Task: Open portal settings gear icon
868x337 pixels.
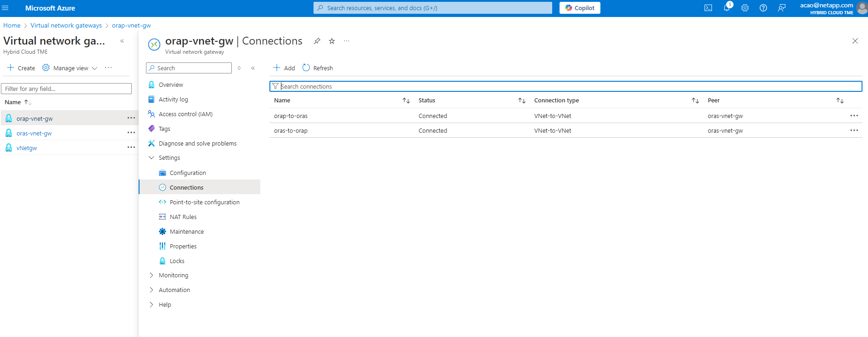Action: tap(745, 8)
